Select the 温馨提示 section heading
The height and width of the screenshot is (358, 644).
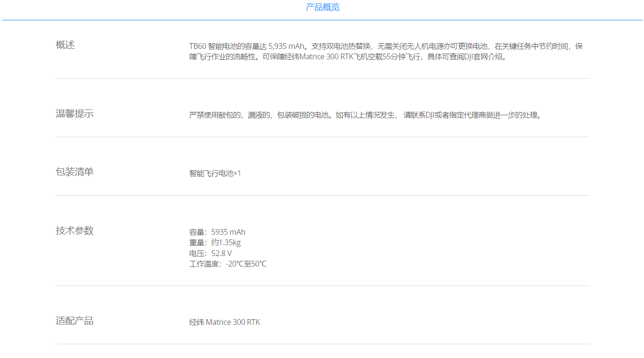click(75, 114)
